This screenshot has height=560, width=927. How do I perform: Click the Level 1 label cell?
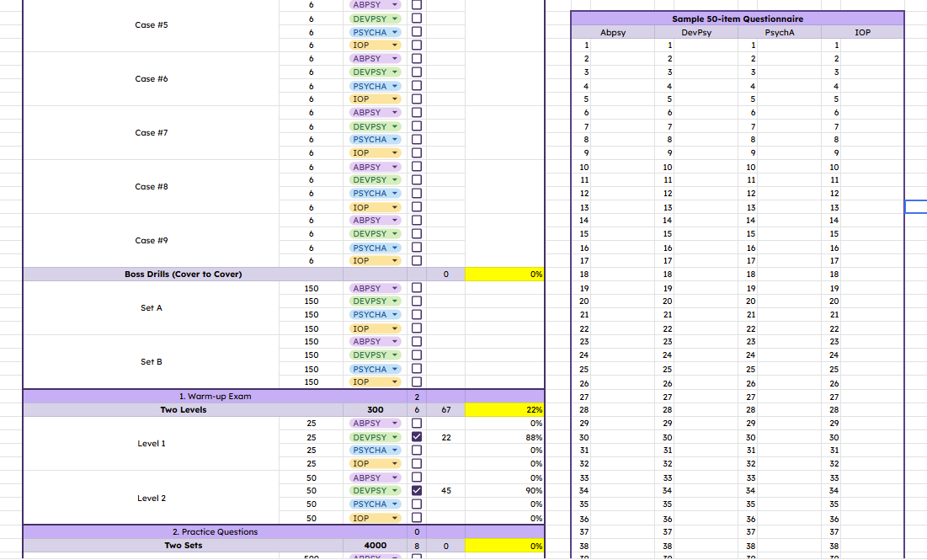pyautogui.click(x=152, y=444)
